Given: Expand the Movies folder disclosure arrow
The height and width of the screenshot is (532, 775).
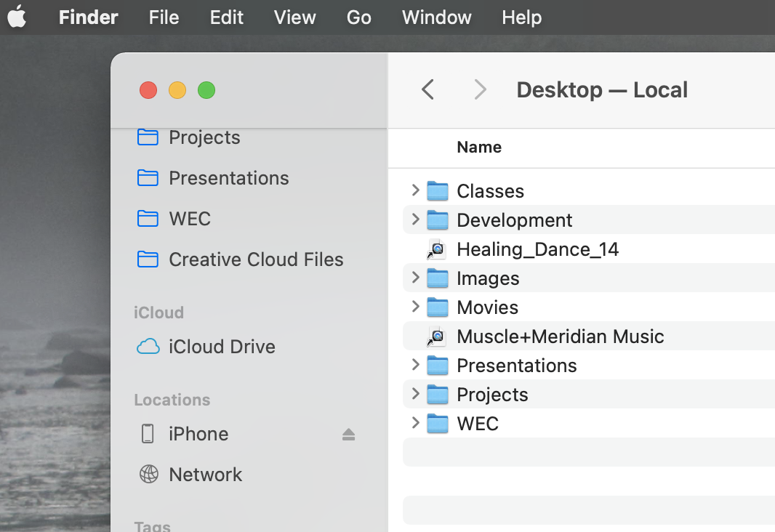Looking at the screenshot, I should (x=415, y=307).
